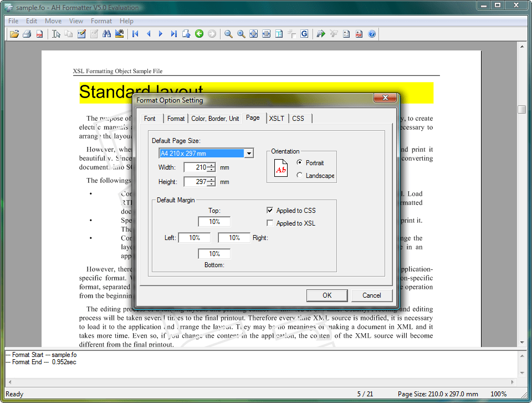
Task: Switch to the Font tab
Action: [150, 119]
